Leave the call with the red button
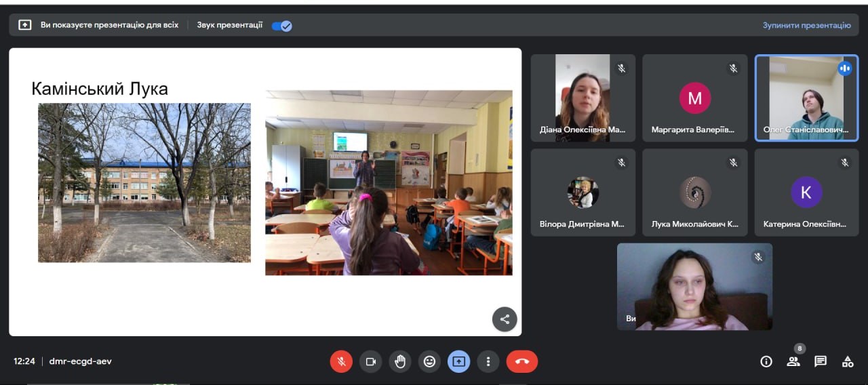The width and height of the screenshot is (868, 385). [x=522, y=361]
